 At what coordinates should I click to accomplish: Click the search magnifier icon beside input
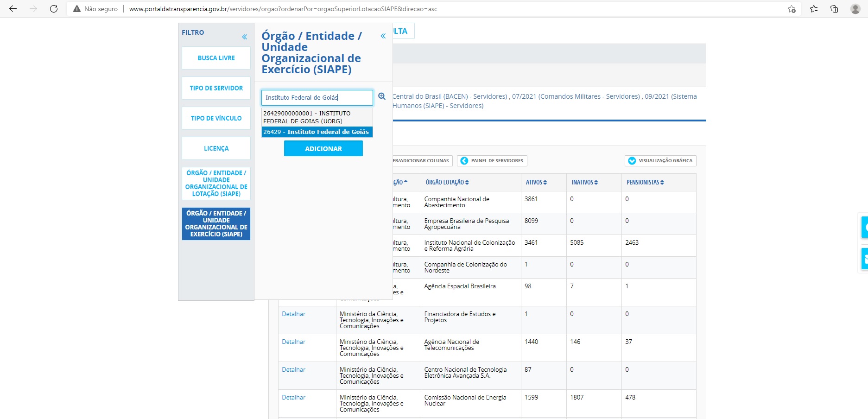pyautogui.click(x=382, y=96)
